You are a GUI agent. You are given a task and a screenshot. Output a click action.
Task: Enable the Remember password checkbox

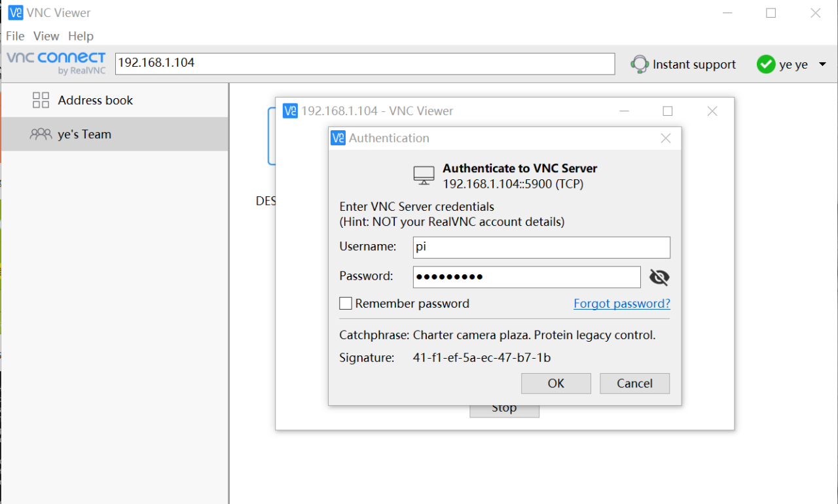click(x=346, y=304)
